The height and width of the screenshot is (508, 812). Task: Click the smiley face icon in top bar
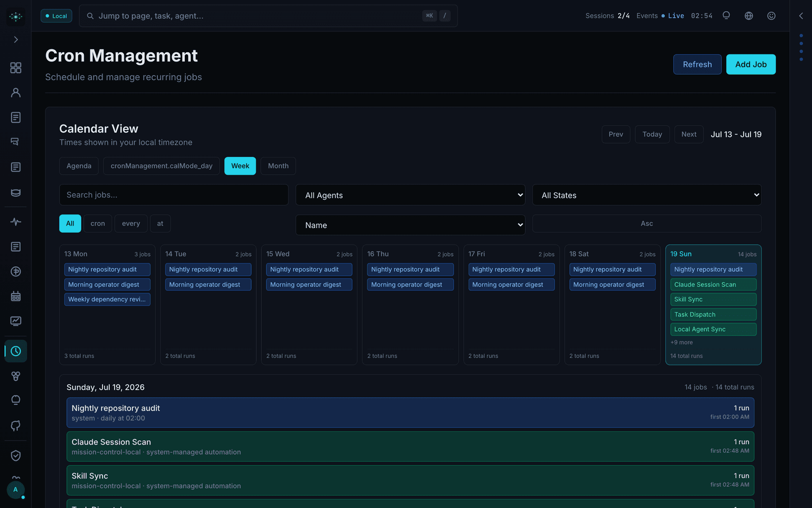(771, 16)
